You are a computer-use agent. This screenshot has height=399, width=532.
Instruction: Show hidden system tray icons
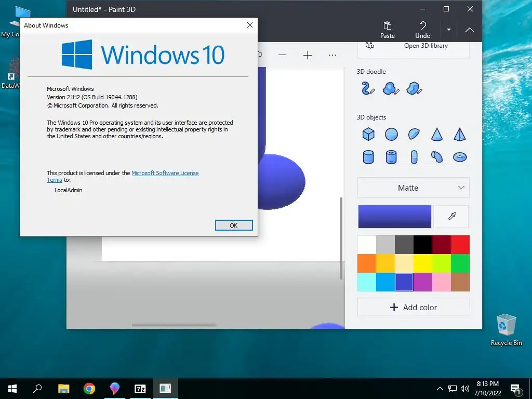tap(440, 389)
